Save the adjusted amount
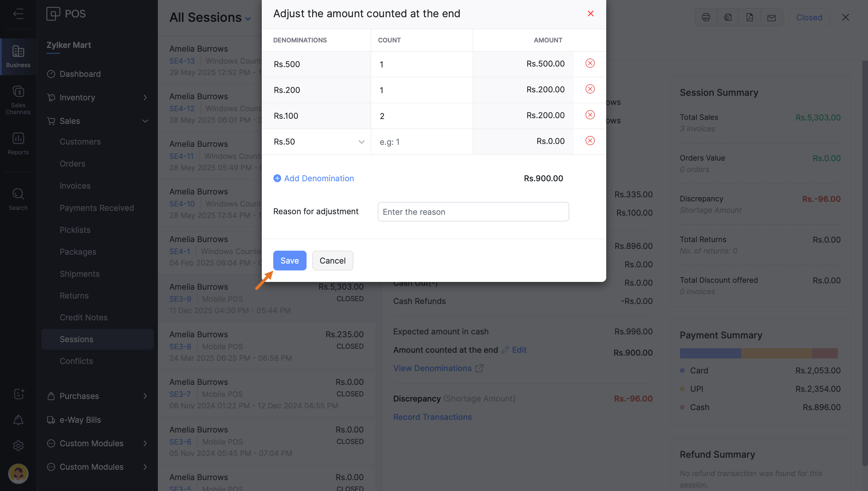Viewport: 868px width, 491px height. tap(290, 260)
